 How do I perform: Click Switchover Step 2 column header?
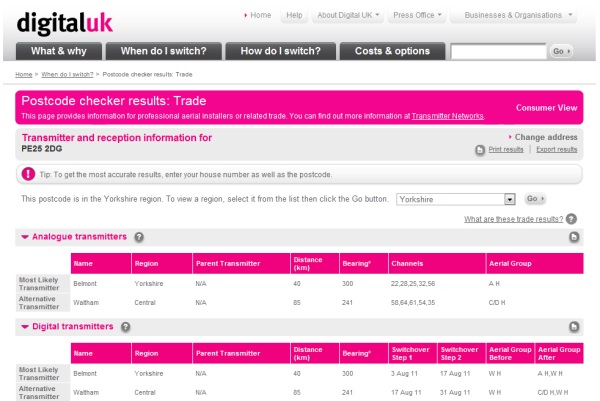pyautogui.click(x=461, y=354)
